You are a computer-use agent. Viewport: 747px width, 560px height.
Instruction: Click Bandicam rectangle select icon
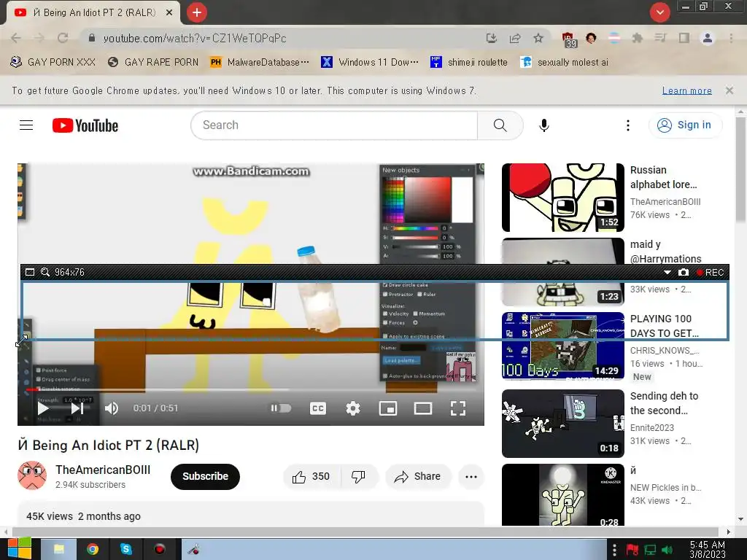pyautogui.click(x=29, y=273)
